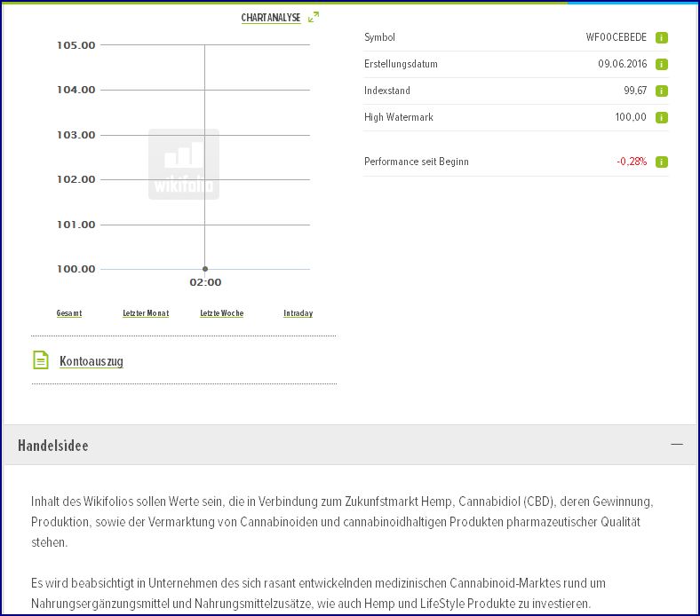Click the Handelsidee section header
Screen dimensions: 700x616
[53, 446]
